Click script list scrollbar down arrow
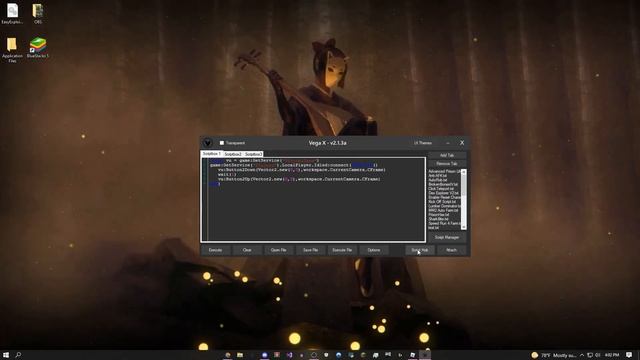The image size is (640, 360). 464,227
